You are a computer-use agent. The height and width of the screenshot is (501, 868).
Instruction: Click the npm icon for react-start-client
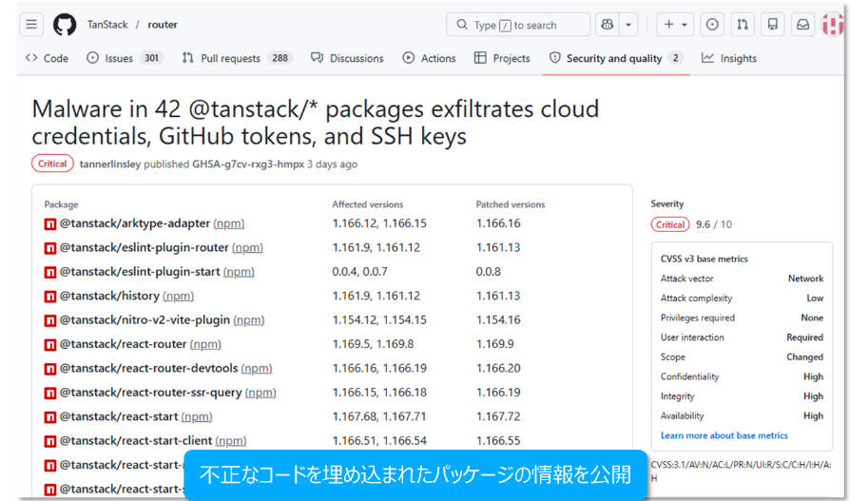click(x=49, y=441)
